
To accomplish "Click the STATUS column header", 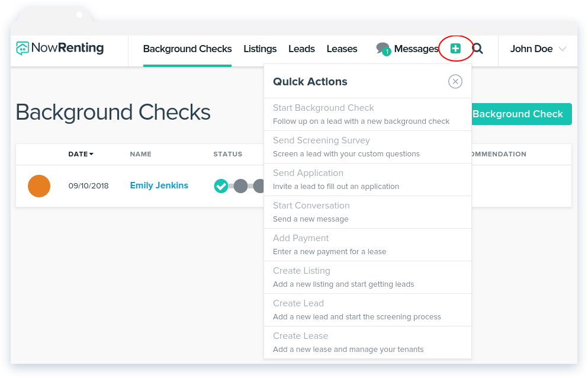I will [x=227, y=154].
